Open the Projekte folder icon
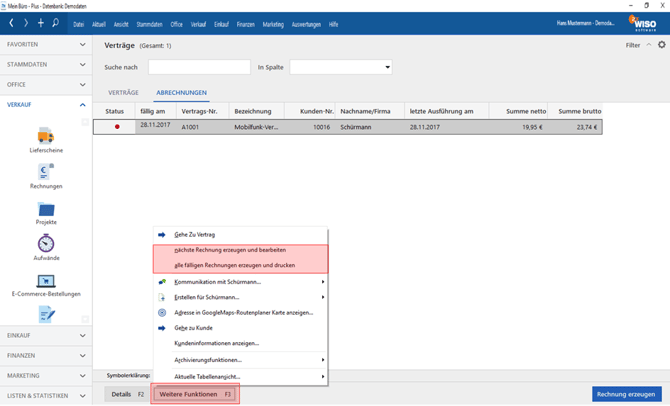The image size is (670, 406). pos(46,210)
